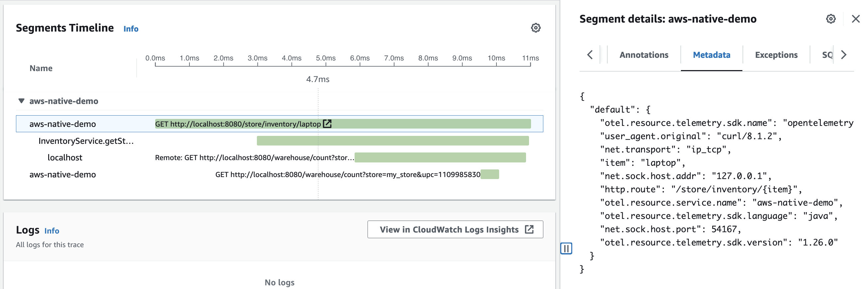Open the partially visible SQL tab
The height and width of the screenshot is (289, 868).
[x=827, y=55]
